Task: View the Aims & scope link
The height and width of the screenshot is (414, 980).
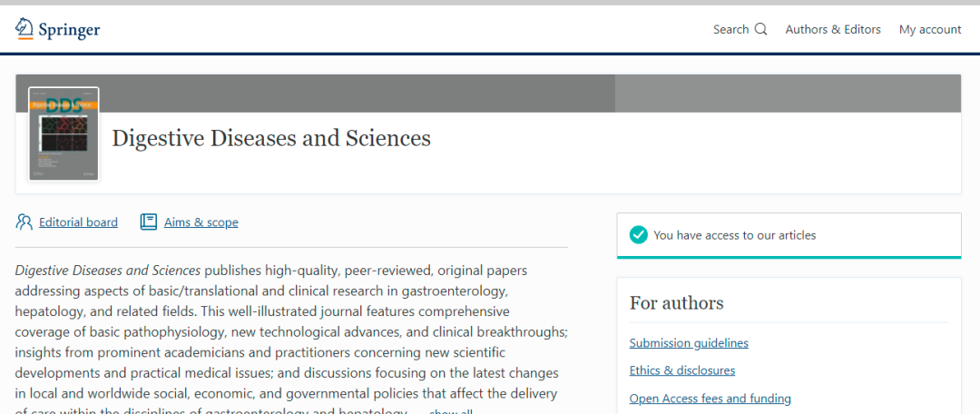Action: click(201, 222)
